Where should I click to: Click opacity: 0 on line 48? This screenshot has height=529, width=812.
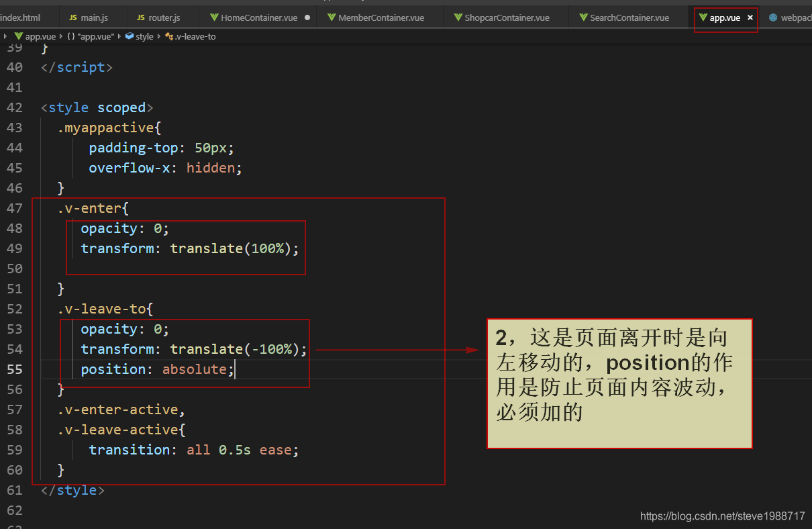click(x=125, y=228)
